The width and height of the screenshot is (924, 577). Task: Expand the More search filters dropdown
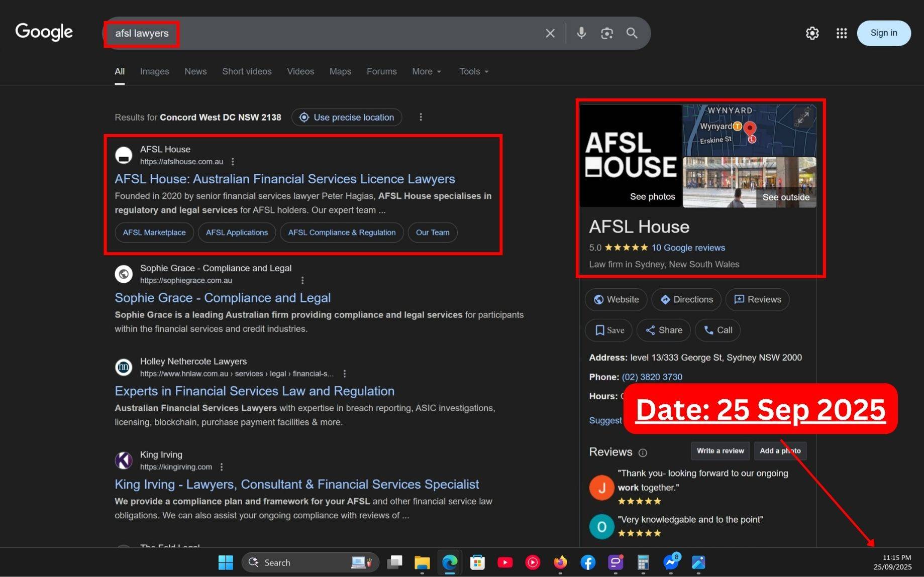[x=426, y=71]
